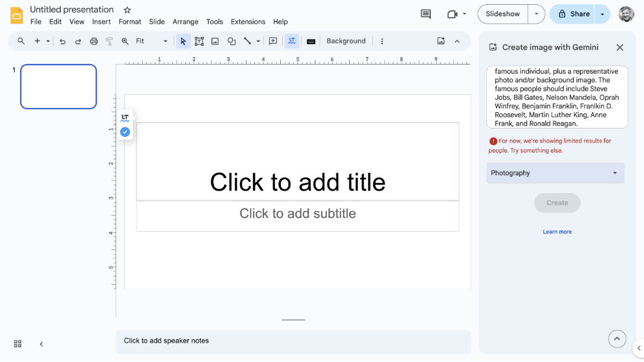The width and height of the screenshot is (644, 362).
Task: Click the Print icon
Action: [94, 42]
